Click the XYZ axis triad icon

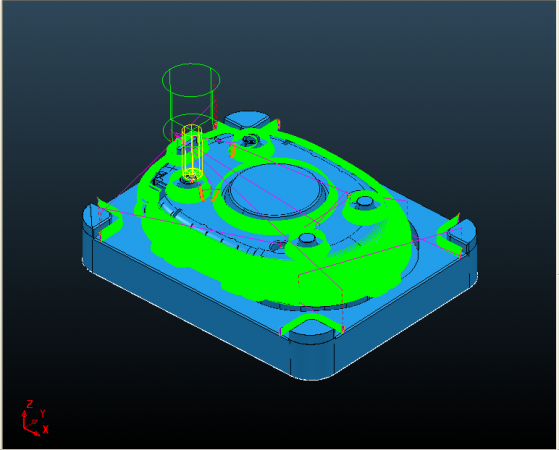pos(35,419)
